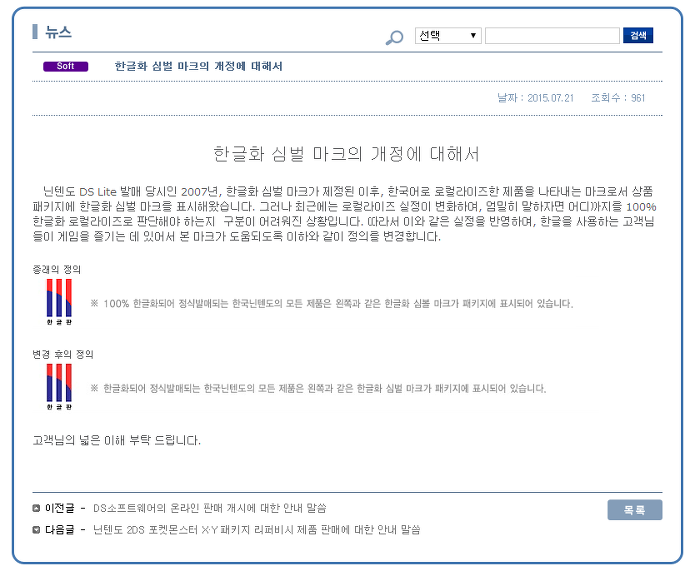Click the 목록 list button
The width and height of the screenshot is (690, 576).
[635, 510]
